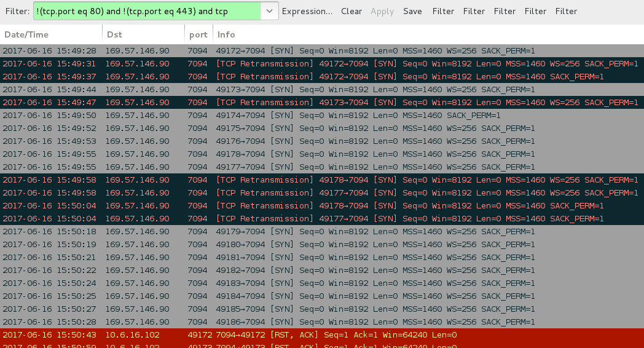Select the 15:50:18 packet 49179→7094
The height and width of the screenshot is (348, 644).
[x=322, y=232]
